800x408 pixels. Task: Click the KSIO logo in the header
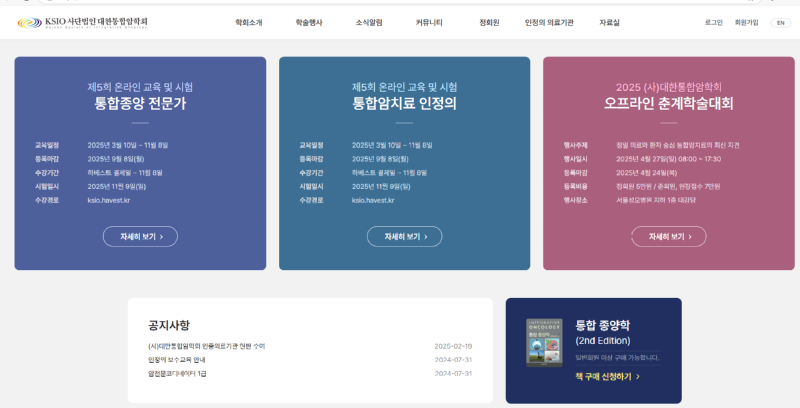pos(82,22)
